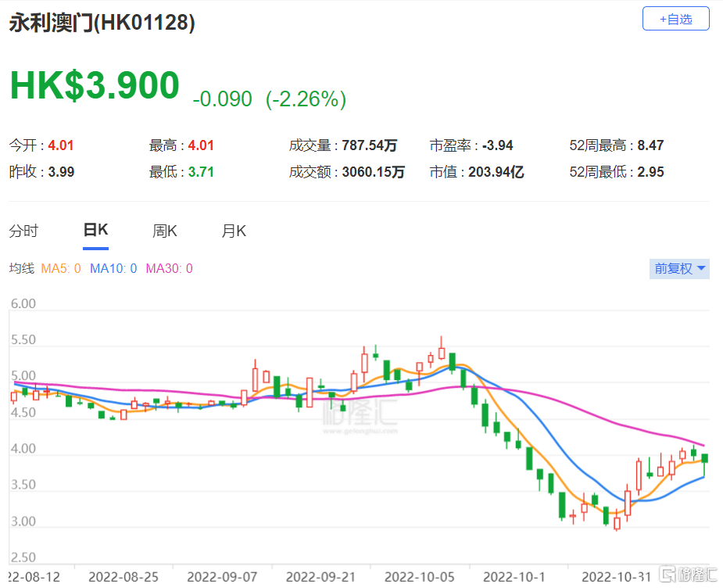This screenshot has width=723, height=588.
Task: Toggle the MA10 moving average line
Action: pos(110,268)
